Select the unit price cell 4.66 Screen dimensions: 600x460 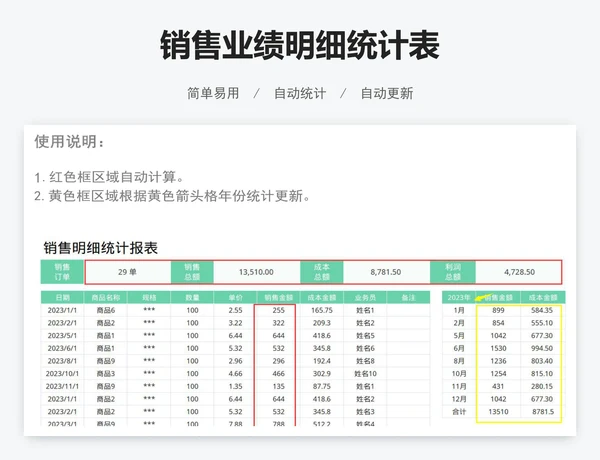point(235,374)
